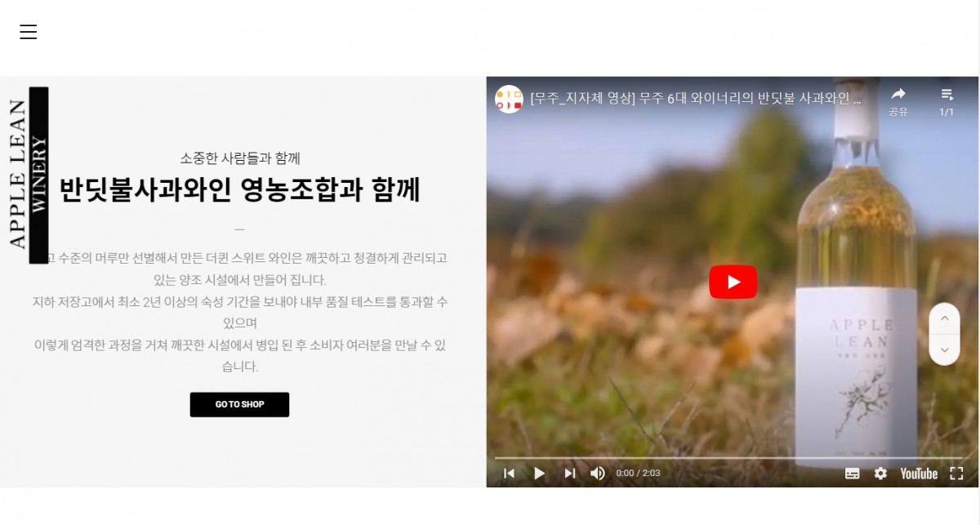Open video settings gear

coord(880,473)
